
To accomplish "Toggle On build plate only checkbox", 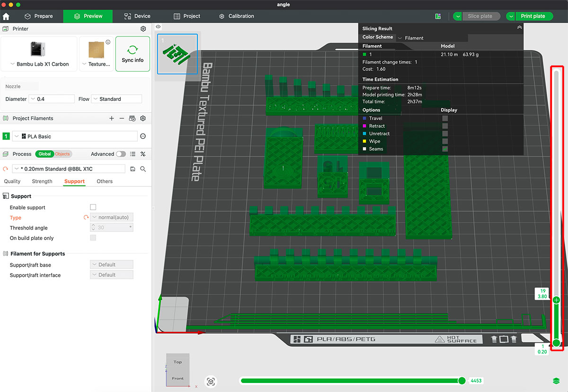I will click(93, 238).
